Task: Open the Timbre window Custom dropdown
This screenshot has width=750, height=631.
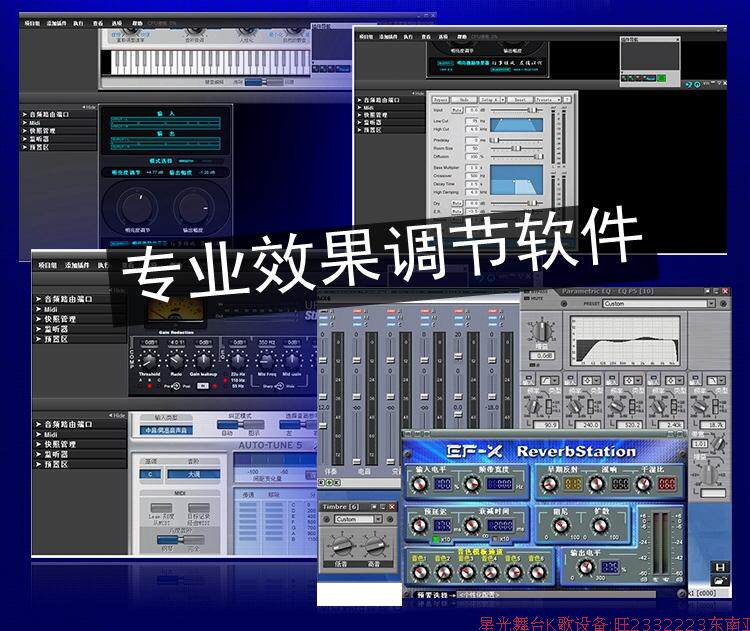Action: (358, 519)
